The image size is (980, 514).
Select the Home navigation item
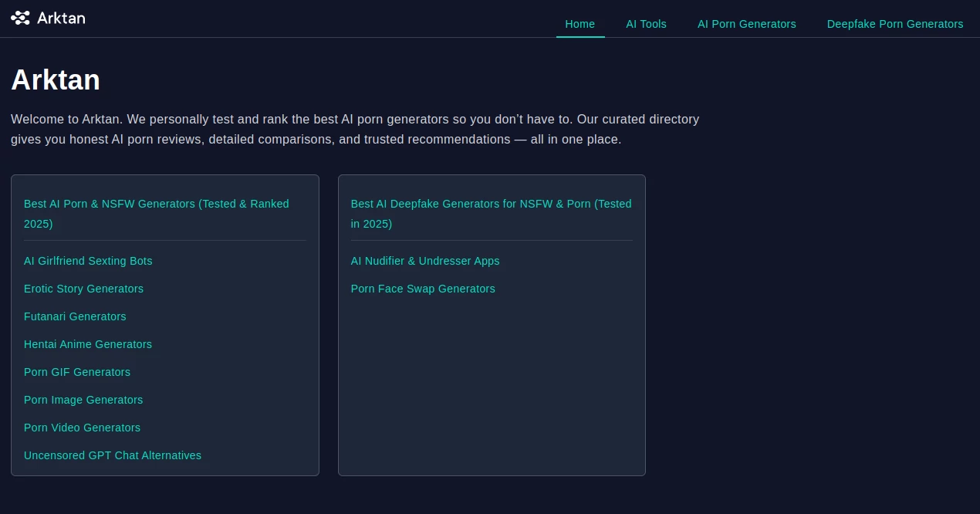point(580,24)
